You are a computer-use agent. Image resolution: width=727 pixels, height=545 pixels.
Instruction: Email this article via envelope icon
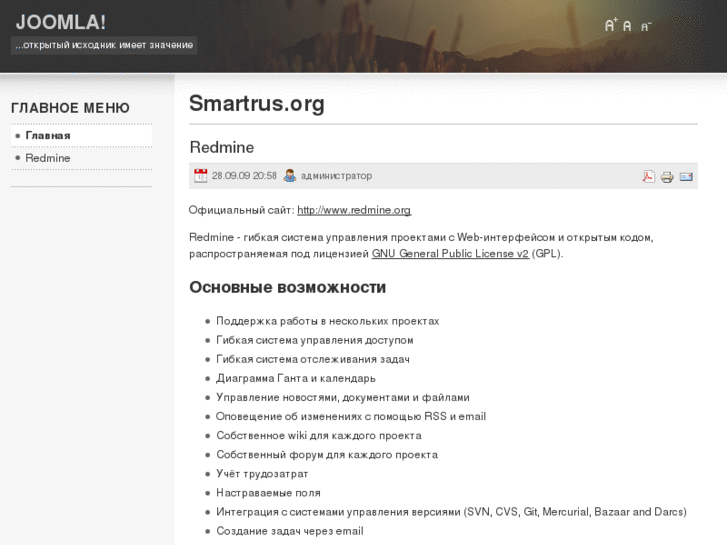pos(686,176)
